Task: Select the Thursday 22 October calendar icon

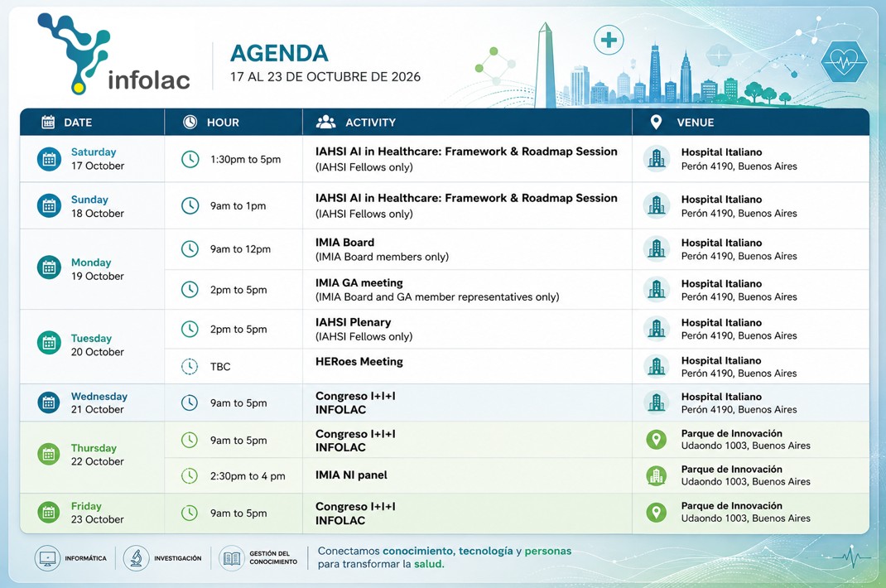Action: click(x=49, y=454)
